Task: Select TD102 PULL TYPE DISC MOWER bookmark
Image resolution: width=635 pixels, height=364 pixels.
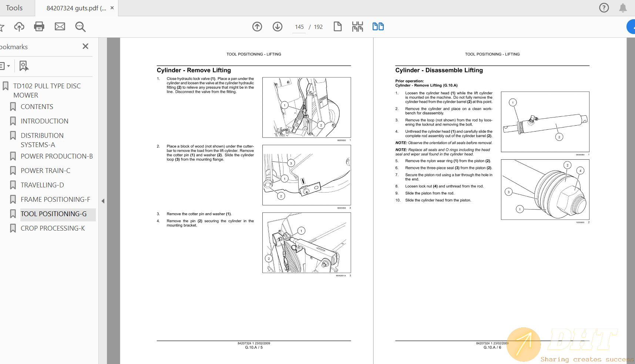Action: pyautogui.click(x=47, y=91)
